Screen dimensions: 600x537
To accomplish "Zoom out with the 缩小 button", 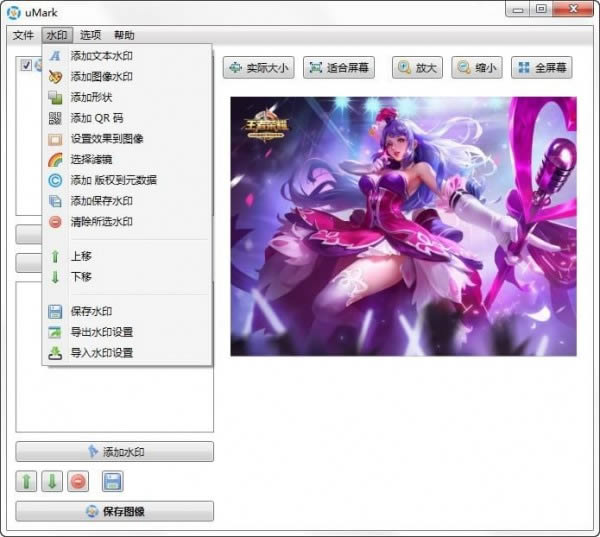I will pyautogui.click(x=477, y=68).
